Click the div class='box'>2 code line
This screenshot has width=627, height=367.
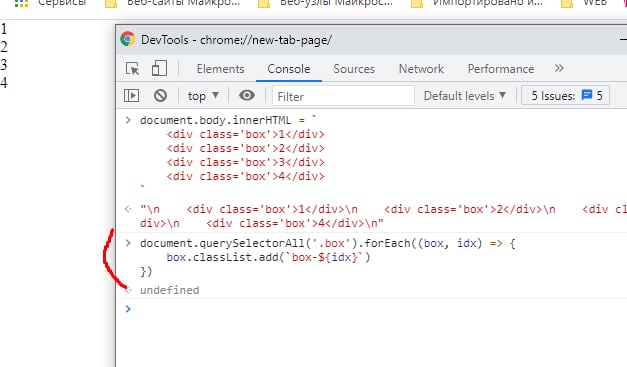click(x=246, y=148)
